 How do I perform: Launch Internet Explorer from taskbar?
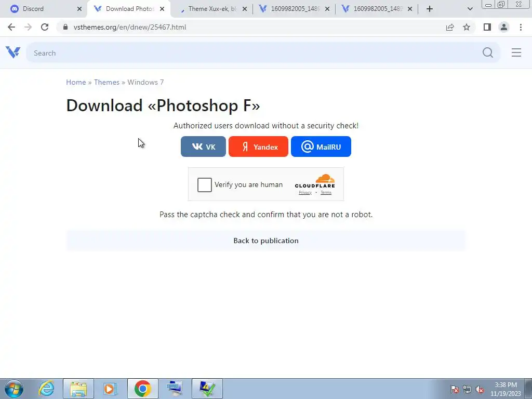[x=46, y=389]
